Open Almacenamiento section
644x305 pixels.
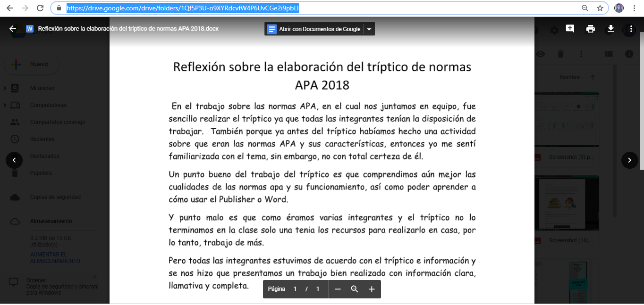(51, 221)
